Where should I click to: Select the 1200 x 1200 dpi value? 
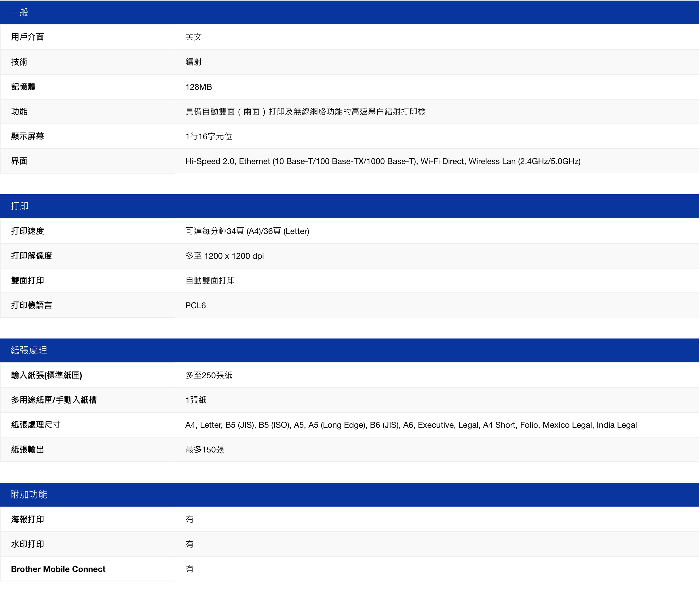pyautogui.click(x=224, y=256)
